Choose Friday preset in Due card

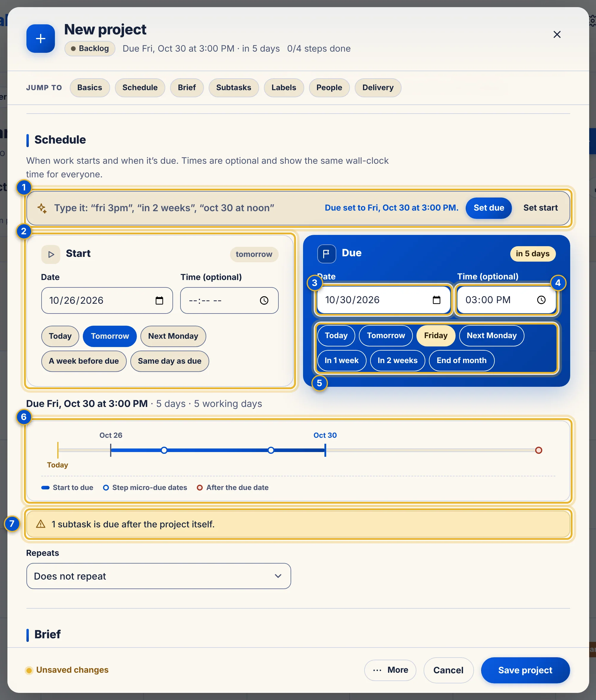point(436,336)
